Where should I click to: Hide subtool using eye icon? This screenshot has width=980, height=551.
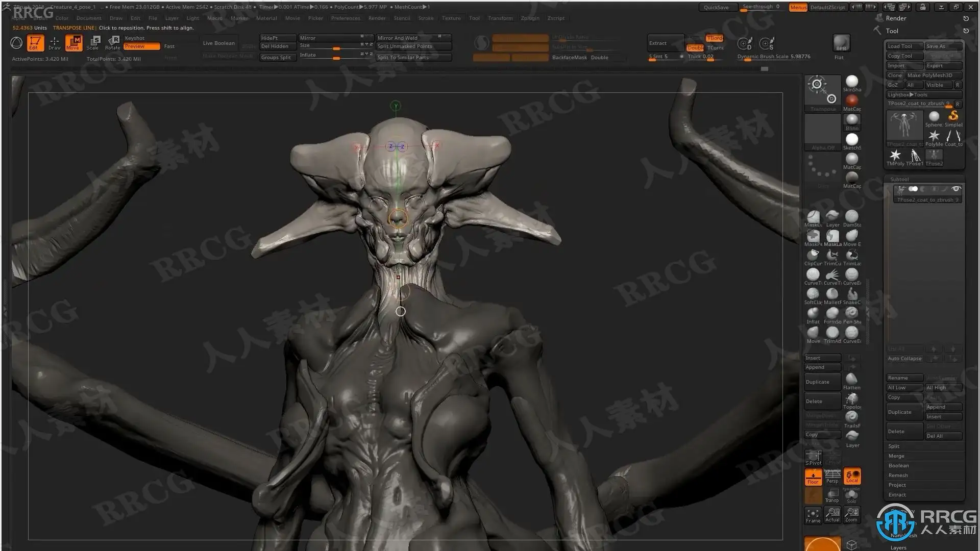coord(956,189)
